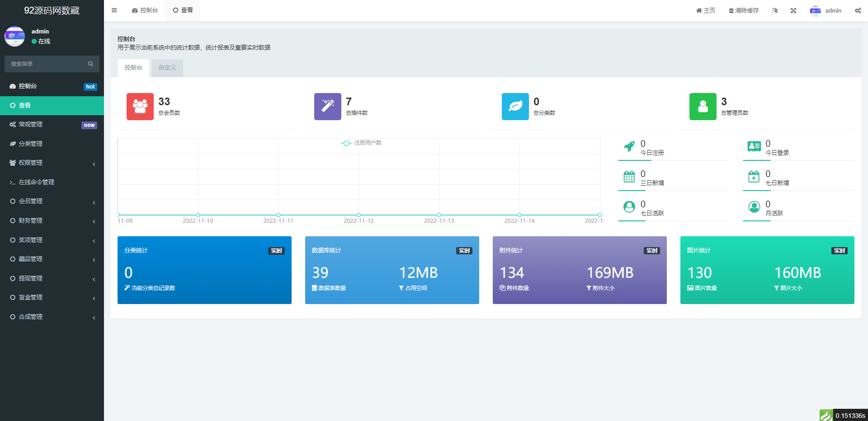Select the 查看 tab in top navigation

(183, 10)
